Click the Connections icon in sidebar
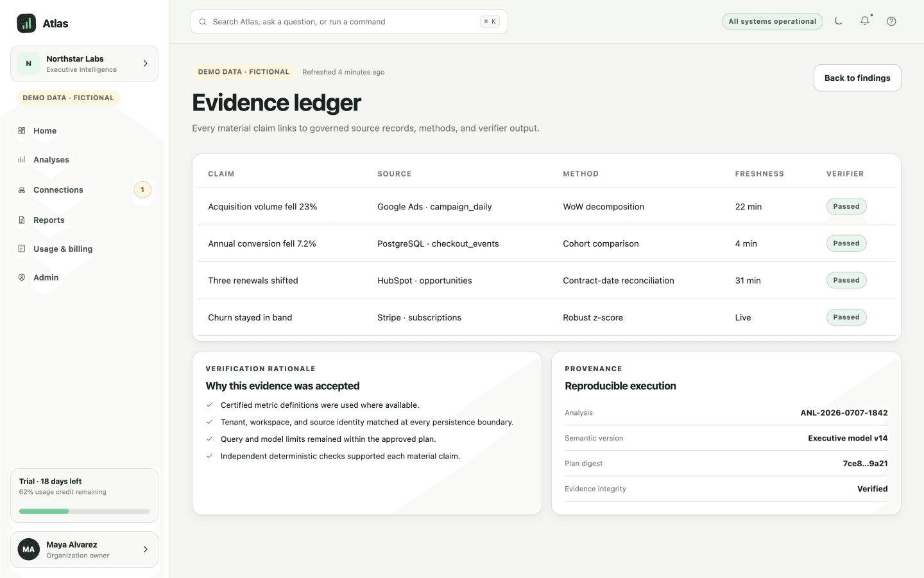 pyautogui.click(x=22, y=190)
